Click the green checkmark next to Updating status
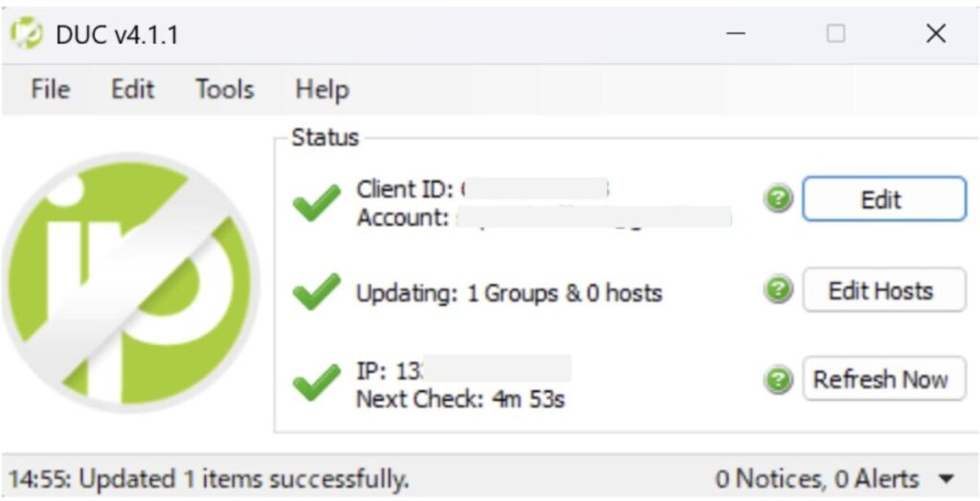This screenshot has width=980, height=501. point(316,292)
